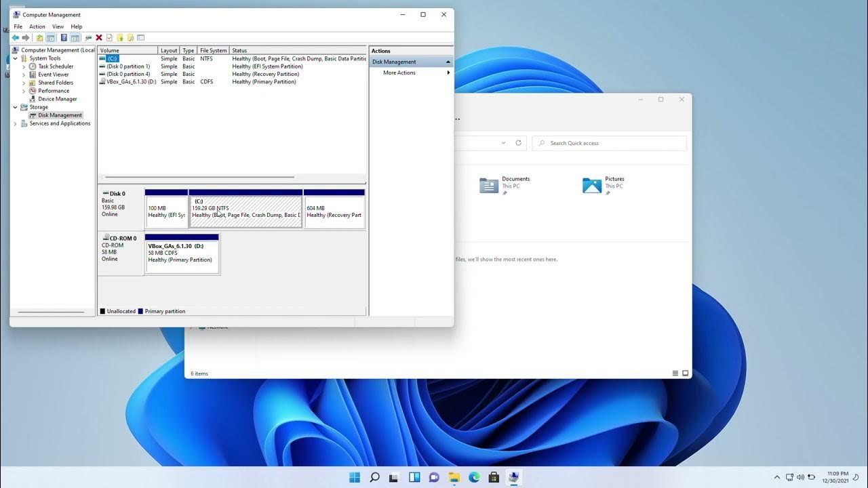Click the Forward arrow in Computer Management toolbar

pyautogui.click(x=26, y=38)
